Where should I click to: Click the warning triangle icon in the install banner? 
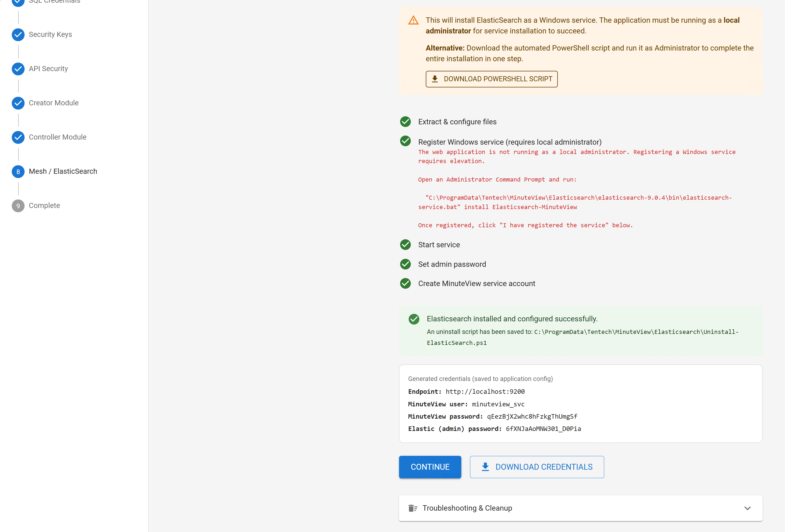[x=413, y=20]
